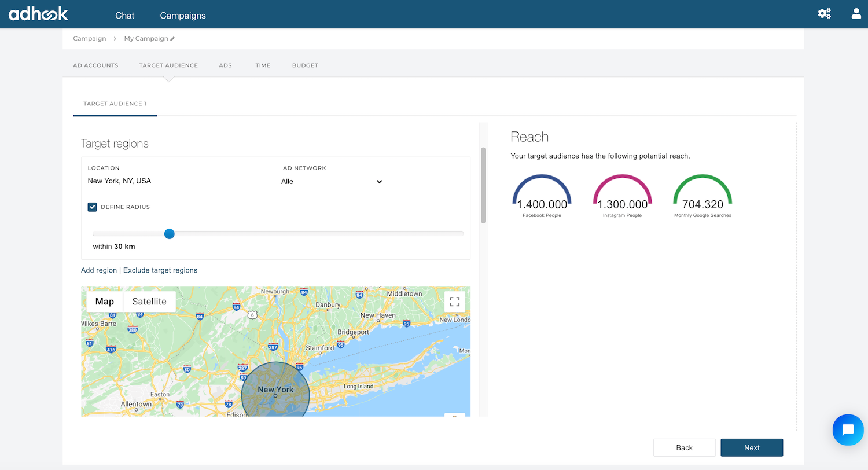Click the Long Island label on map
The width and height of the screenshot is (868, 470).
[358, 386]
